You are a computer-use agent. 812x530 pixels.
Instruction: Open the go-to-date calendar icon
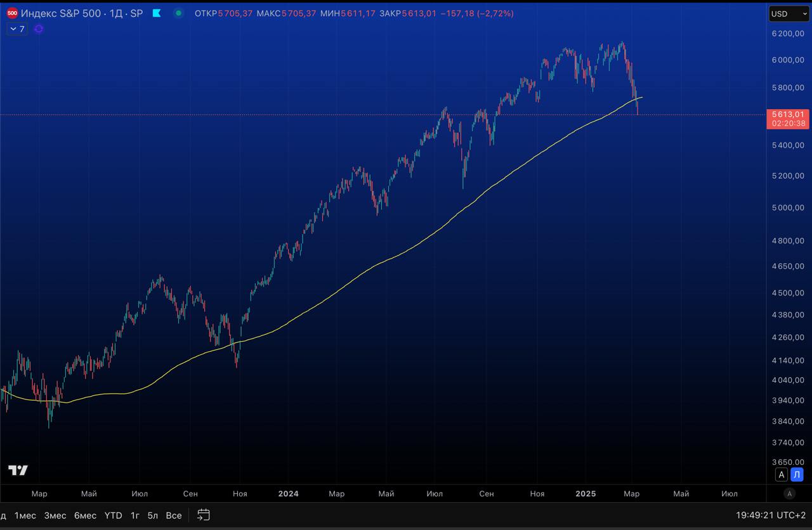[x=204, y=515]
